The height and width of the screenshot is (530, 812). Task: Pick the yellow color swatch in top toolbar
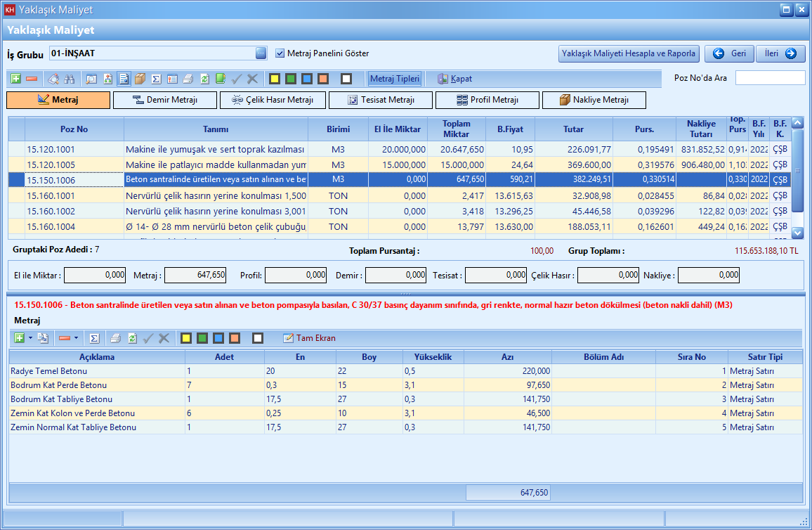(x=275, y=79)
